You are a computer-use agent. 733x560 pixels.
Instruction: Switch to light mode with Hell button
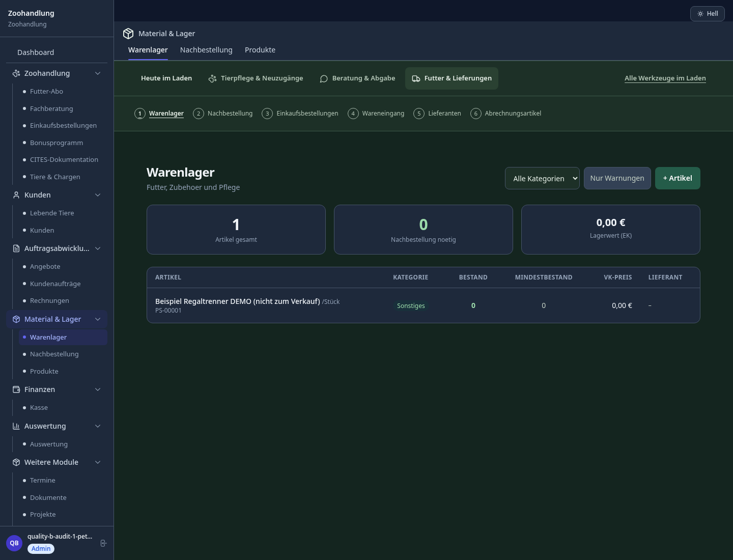(708, 14)
